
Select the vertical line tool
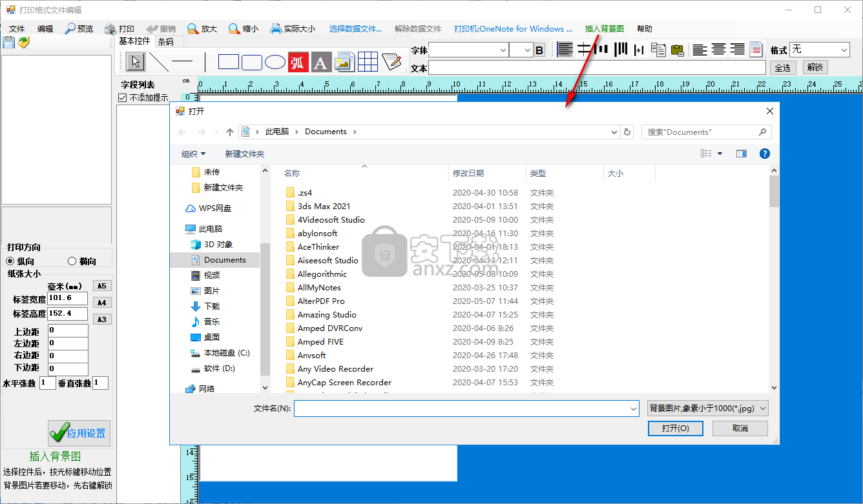tap(205, 62)
